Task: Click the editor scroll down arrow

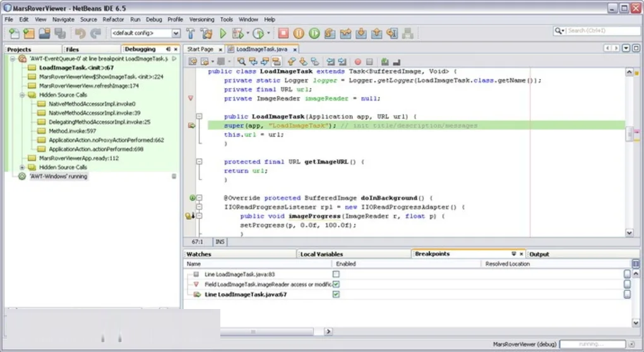Action: coord(629,233)
